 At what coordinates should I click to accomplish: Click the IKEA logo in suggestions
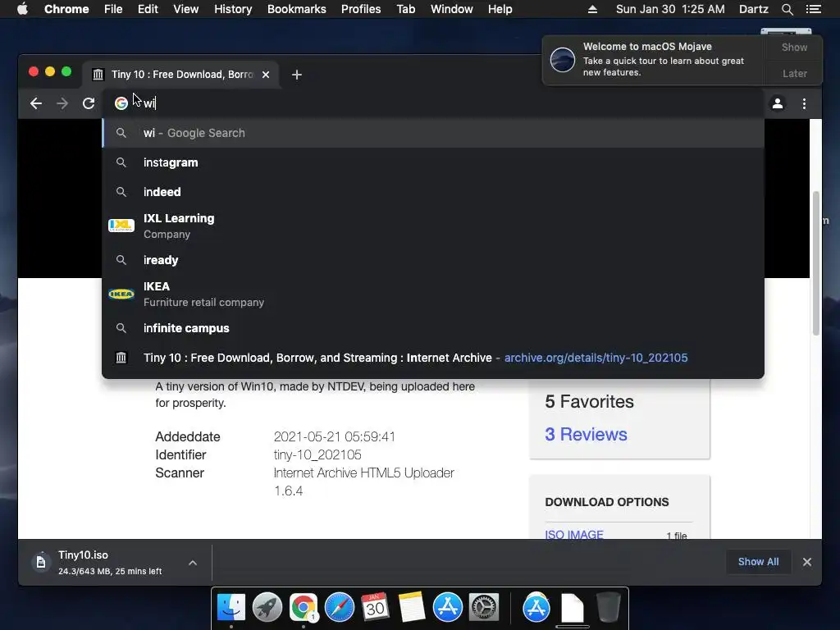121,294
